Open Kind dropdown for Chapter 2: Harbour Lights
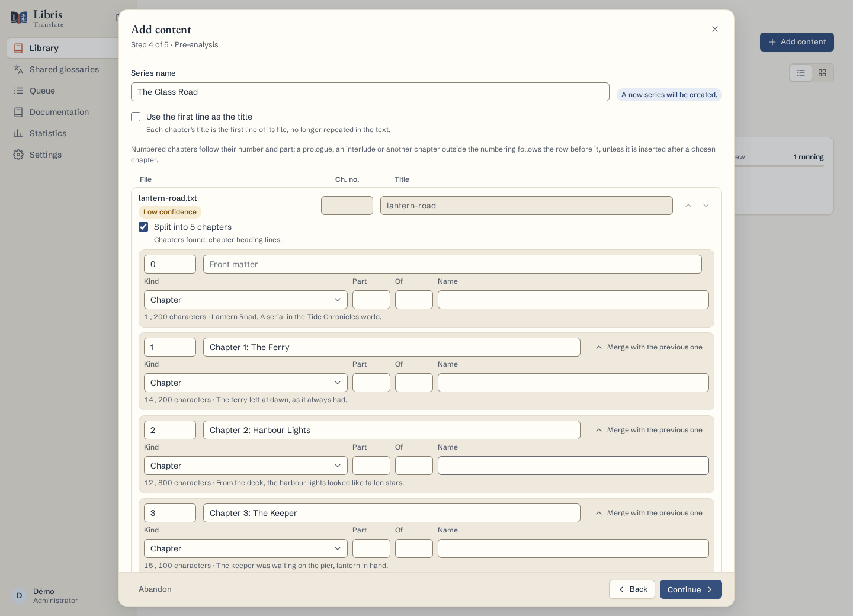This screenshot has height=616, width=853. [246, 466]
